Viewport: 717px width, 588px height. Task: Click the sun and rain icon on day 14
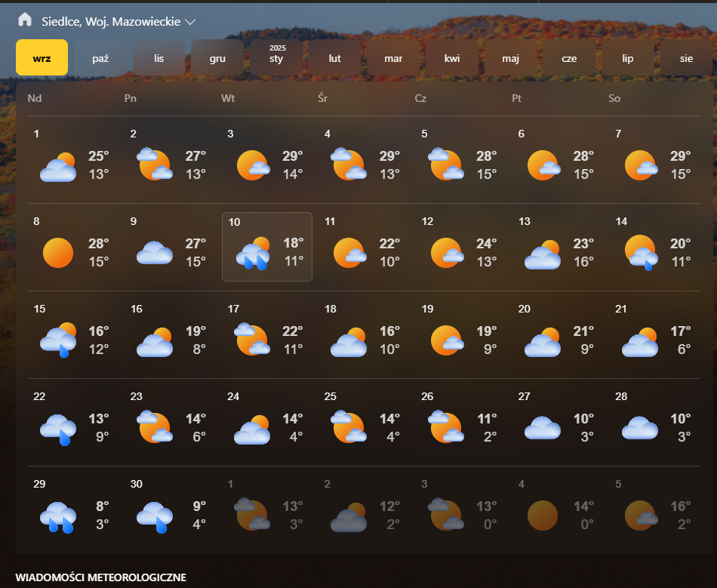(640, 253)
